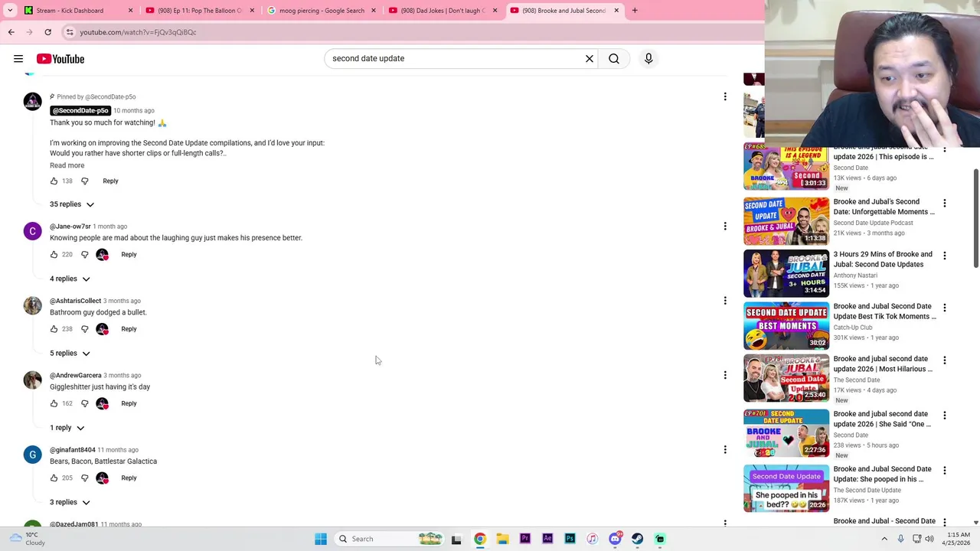Open more options for 3 Hours 29 Mins video

[x=944, y=256]
